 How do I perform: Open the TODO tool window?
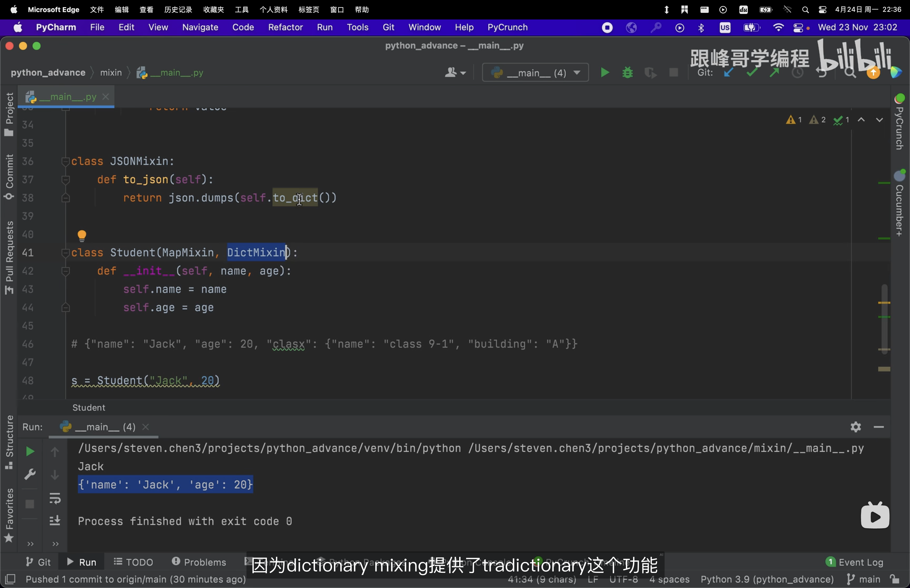coord(134,562)
